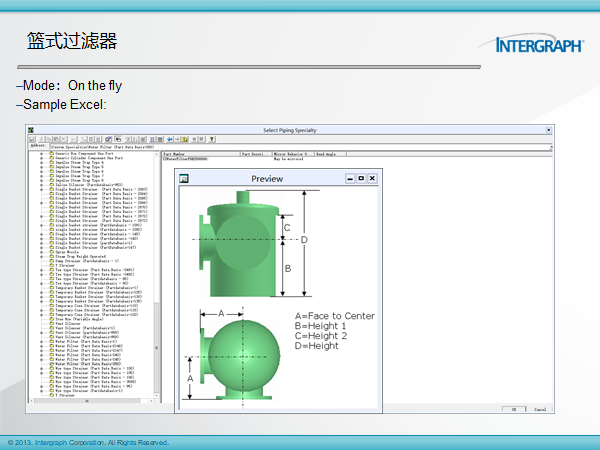
Task: Select the water filter part number row
Action: [x=185, y=159]
